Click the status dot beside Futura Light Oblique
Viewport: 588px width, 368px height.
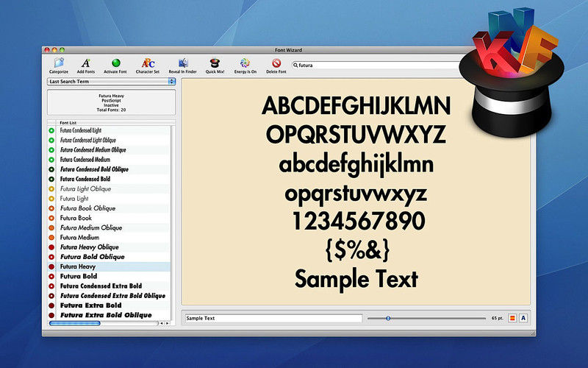pyautogui.click(x=51, y=189)
